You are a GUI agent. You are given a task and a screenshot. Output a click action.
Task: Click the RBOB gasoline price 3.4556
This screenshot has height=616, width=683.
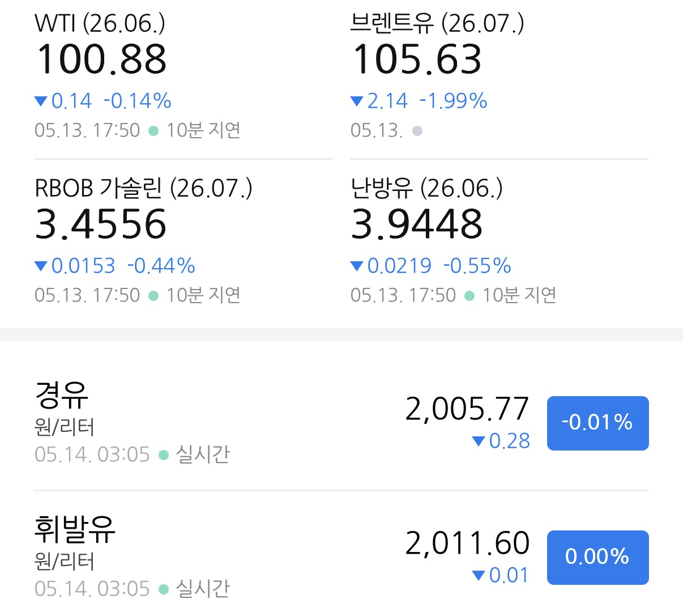coord(101,224)
